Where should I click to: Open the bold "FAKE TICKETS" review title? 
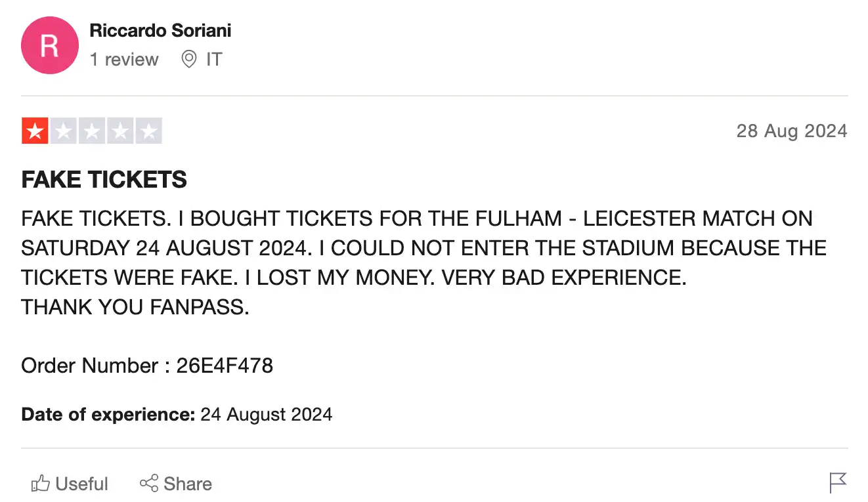104,179
